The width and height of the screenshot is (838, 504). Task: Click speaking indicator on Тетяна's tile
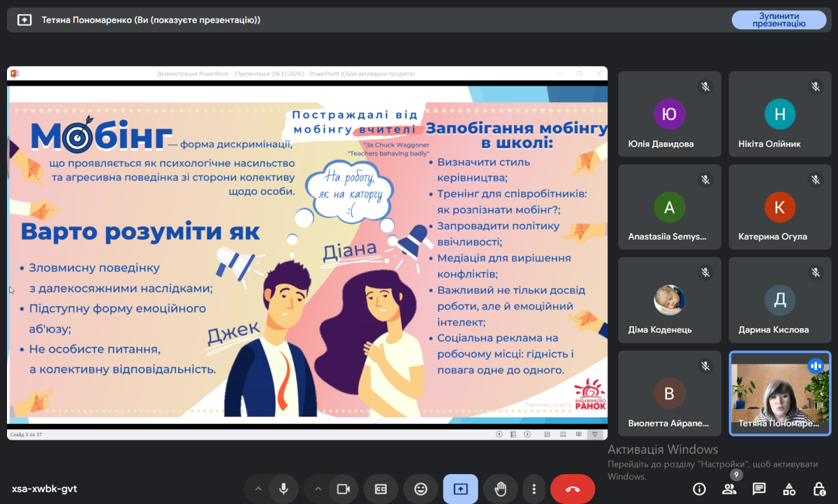[x=815, y=366]
